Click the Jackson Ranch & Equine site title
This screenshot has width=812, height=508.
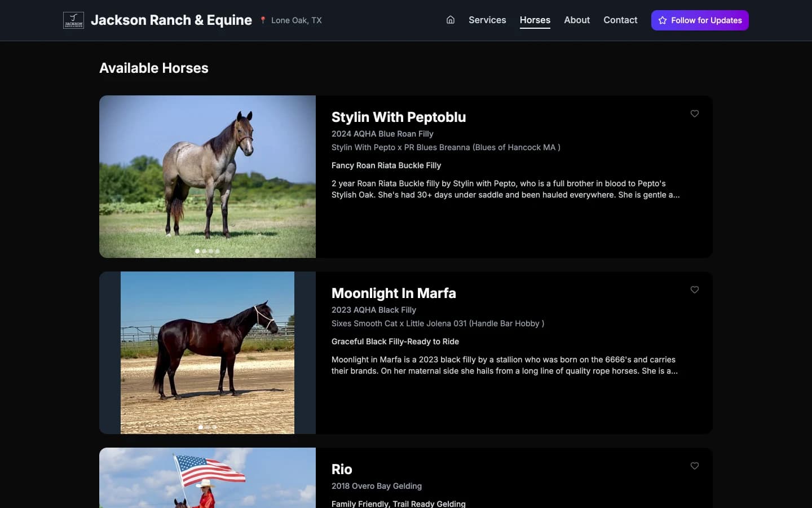pos(171,20)
